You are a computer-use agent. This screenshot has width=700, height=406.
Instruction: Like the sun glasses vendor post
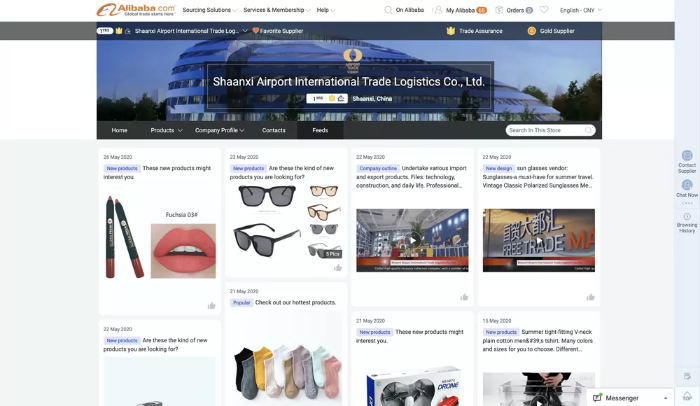coord(591,297)
